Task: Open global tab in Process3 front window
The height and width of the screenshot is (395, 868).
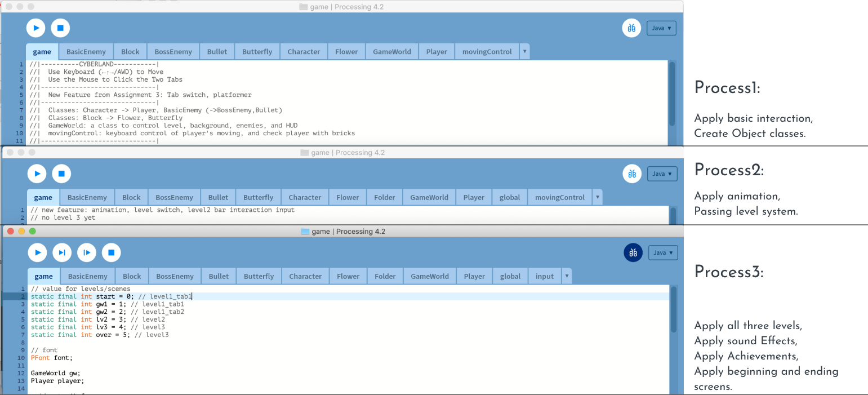Action: coord(510,276)
